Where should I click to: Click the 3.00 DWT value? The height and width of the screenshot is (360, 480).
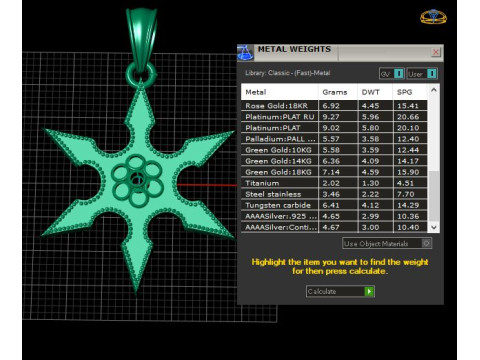[370, 227]
